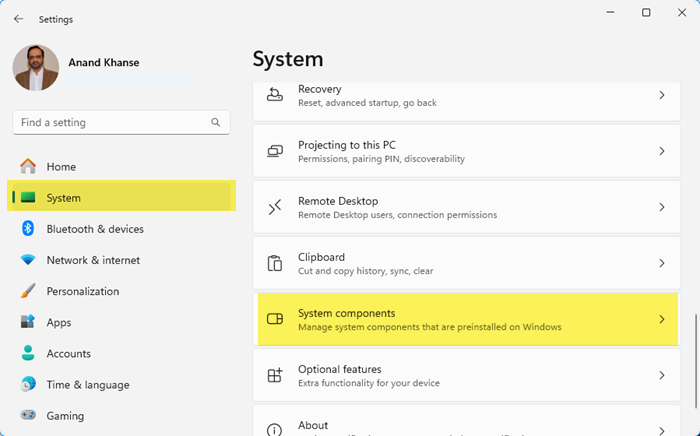Screen dimensions: 700x436
Task: Click the Clipboard icon in System list
Action: pos(275,263)
